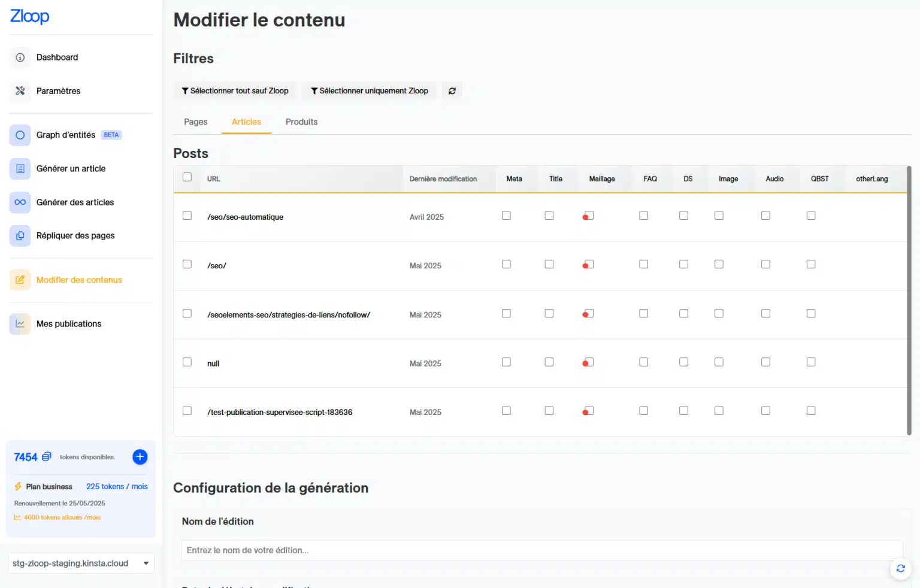
Task: Select the row checkbox for /seo/
Action: point(187,264)
